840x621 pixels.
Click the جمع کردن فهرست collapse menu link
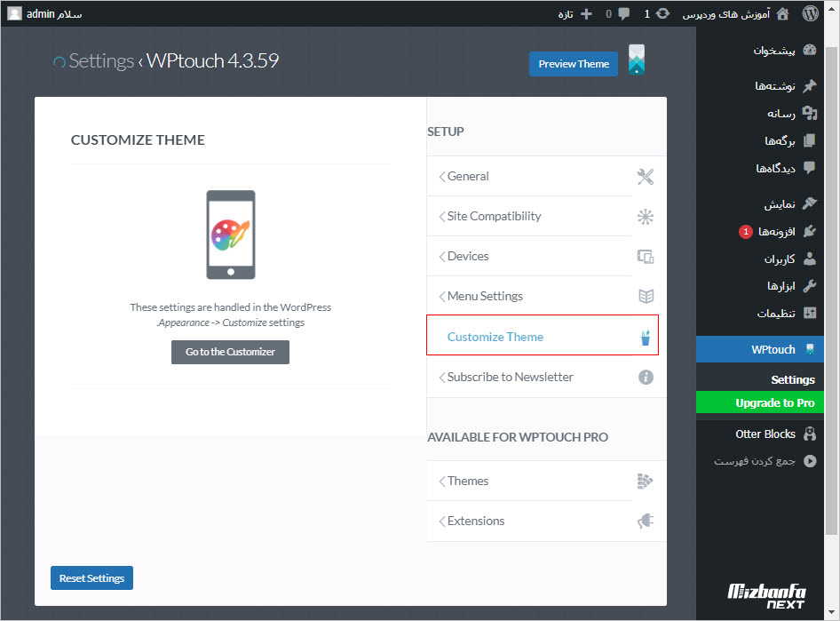point(754,461)
